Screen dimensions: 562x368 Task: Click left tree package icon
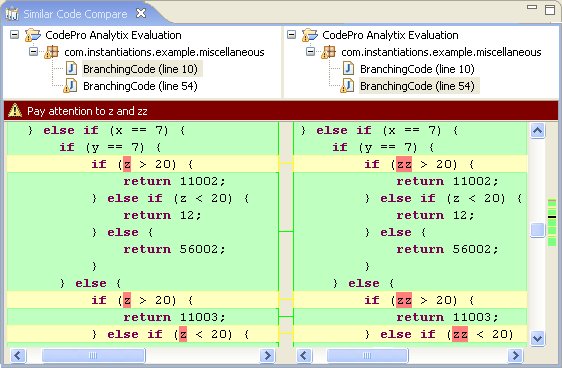[x=52, y=52]
